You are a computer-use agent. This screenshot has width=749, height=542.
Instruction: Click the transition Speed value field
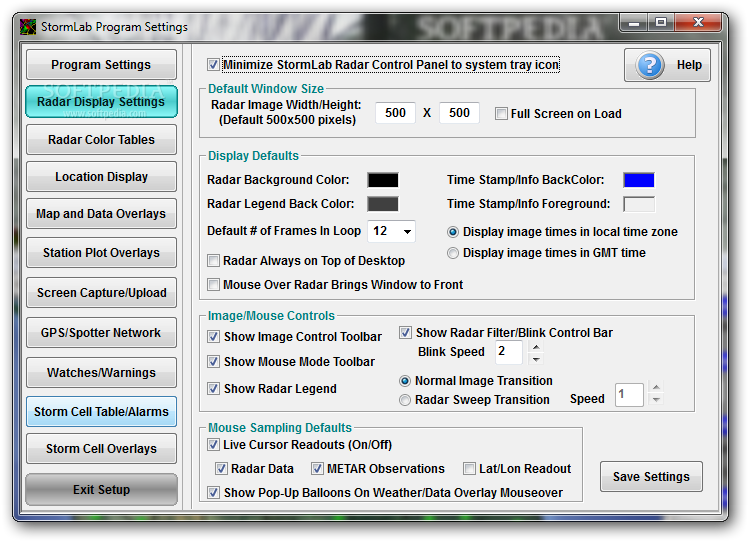pos(630,394)
